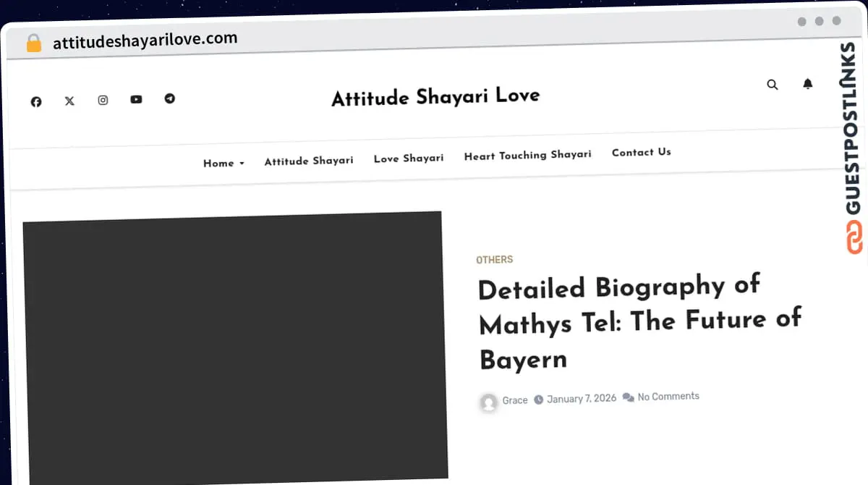868x485 pixels.
Task: Open the No Comments link
Action: 668,396
